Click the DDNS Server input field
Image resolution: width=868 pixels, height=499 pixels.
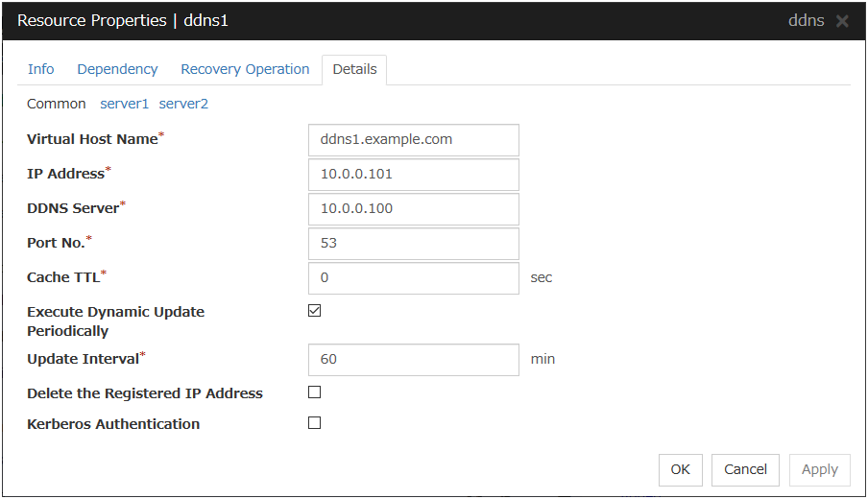tap(413, 209)
